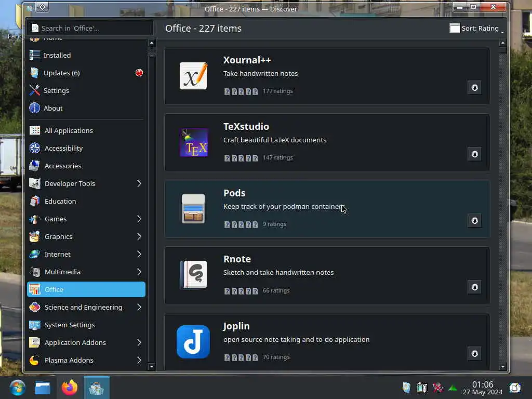Open the Joplin title
This screenshot has height=399, width=532.
[x=236, y=326]
